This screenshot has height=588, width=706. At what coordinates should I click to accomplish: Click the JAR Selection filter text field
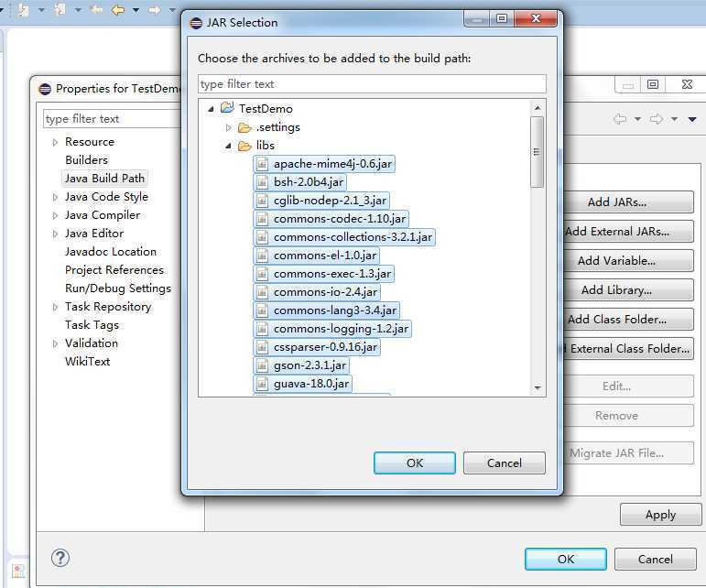tap(372, 84)
